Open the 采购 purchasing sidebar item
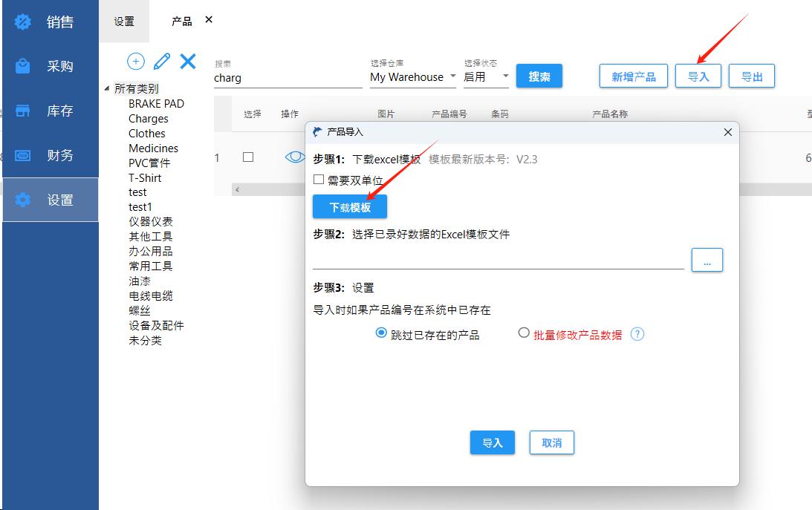Image resolution: width=812 pixels, height=510 pixels. pyautogui.click(x=51, y=66)
